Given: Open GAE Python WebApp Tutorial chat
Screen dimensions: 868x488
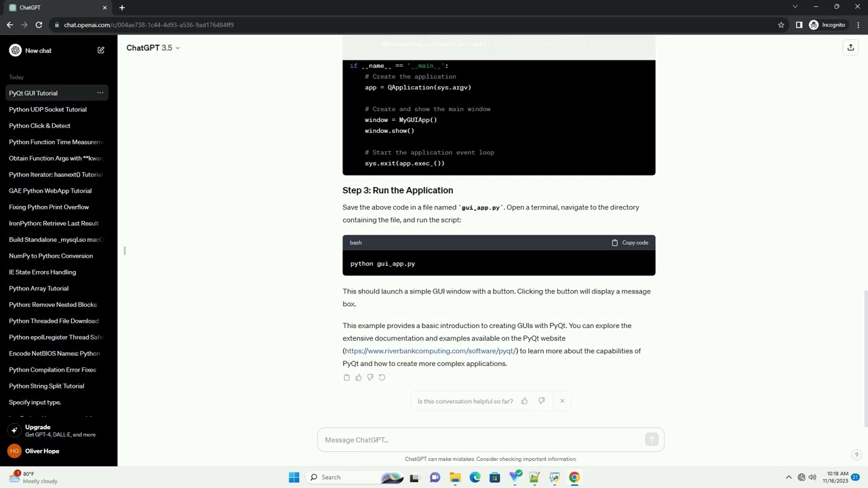Looking at the screenshot, I should click(58, 190).
